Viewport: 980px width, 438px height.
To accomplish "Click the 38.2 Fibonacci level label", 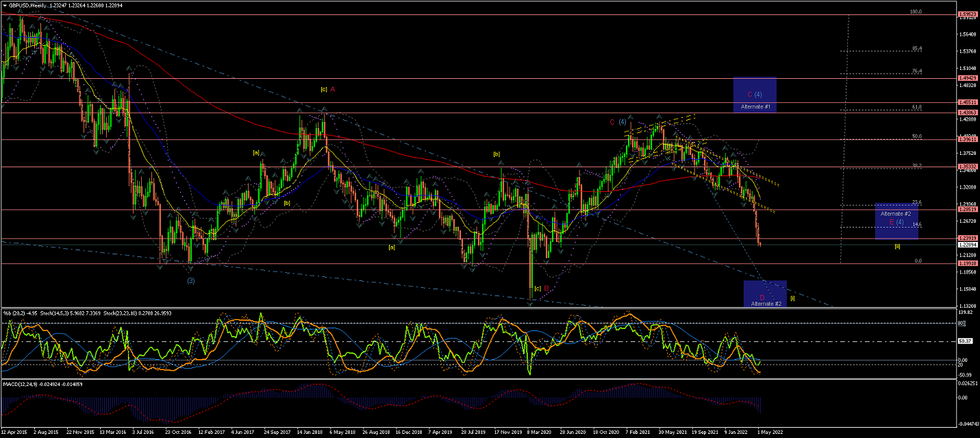I will [917, 165].
